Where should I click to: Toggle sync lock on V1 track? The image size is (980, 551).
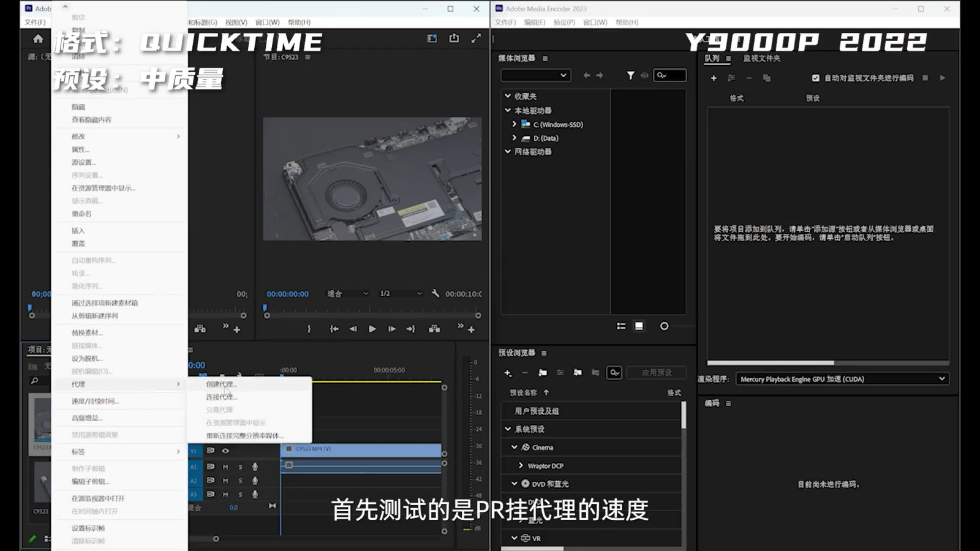tap(210, 451)
